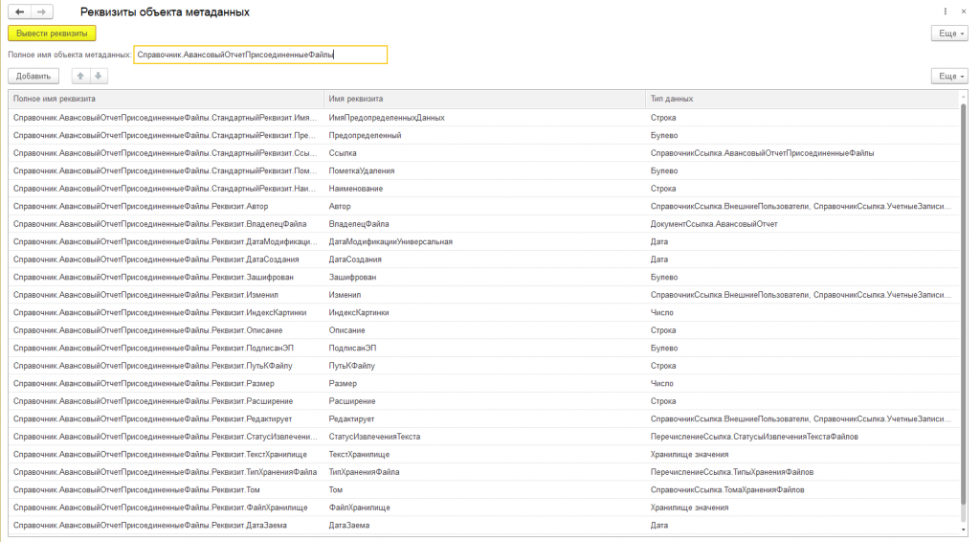Image resolution: width=980 pixels, height=542 pixels.
Task: Select the ДатаСоздания name cell
Action: pyautogui.click(x=484, y=260)
